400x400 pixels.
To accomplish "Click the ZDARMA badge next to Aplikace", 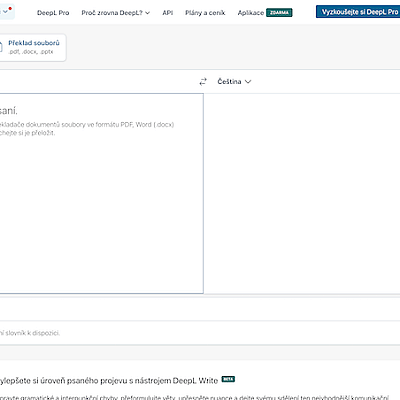I will 279,13.
